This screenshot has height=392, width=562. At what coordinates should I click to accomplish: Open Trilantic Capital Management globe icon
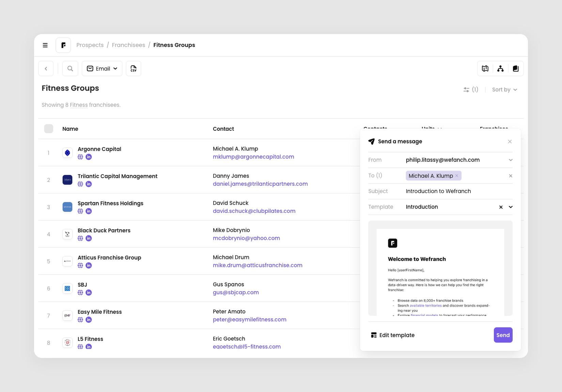pyautogui.click(x=80, y=184)
